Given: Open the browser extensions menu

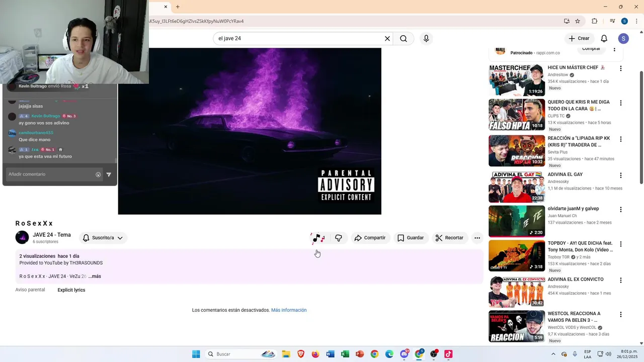Looking at the screenshot, I should point(594,21).
